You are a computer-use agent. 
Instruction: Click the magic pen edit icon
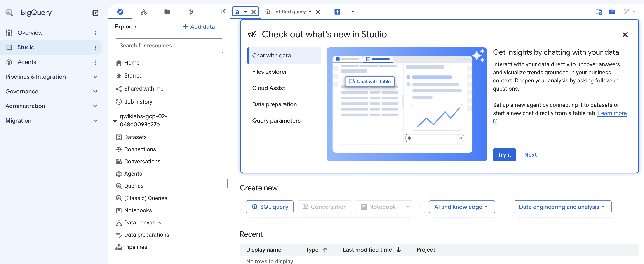pyautogui.click(x=627, y=12)
